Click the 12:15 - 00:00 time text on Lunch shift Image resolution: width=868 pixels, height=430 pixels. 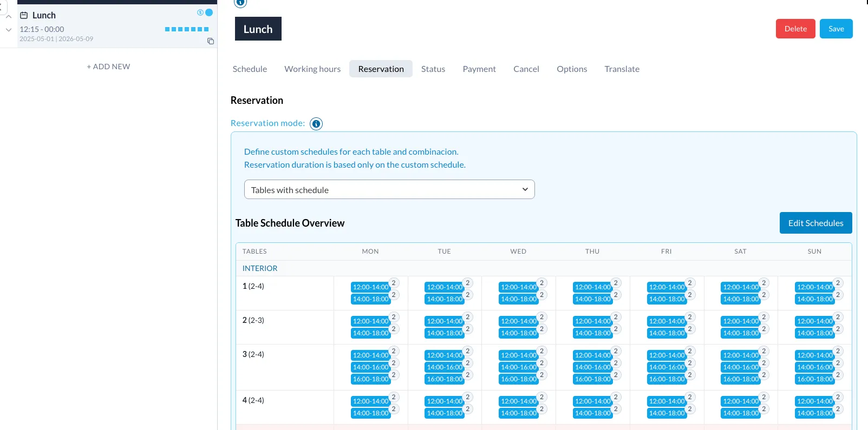point(42,29)
